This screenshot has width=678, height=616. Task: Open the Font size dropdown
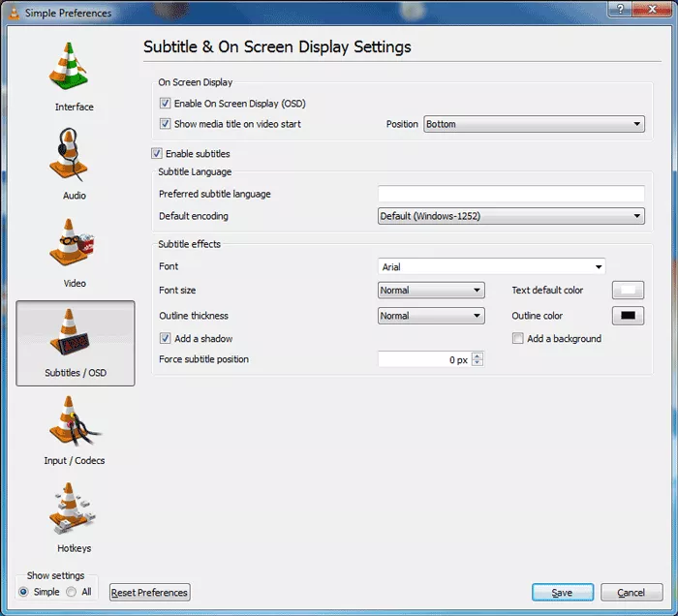click(x=431, y=290)
